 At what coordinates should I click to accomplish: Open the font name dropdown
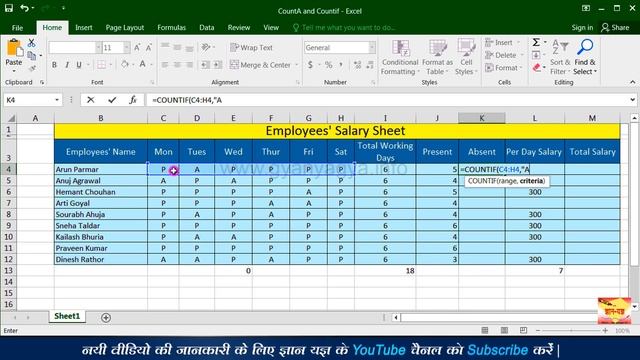[98, 48]
